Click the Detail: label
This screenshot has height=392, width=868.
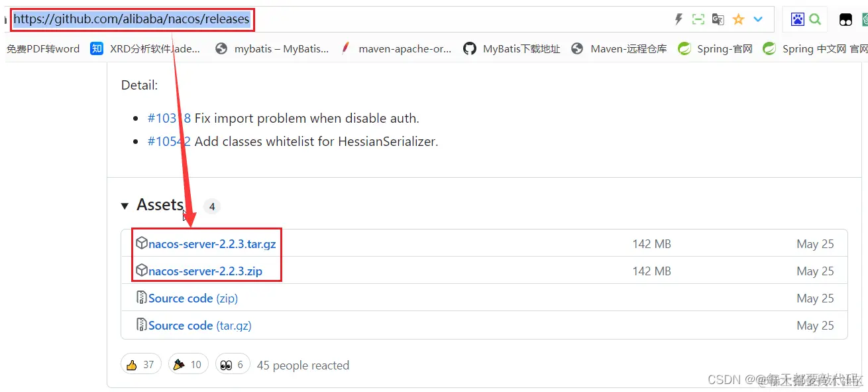tap(139, 85)
